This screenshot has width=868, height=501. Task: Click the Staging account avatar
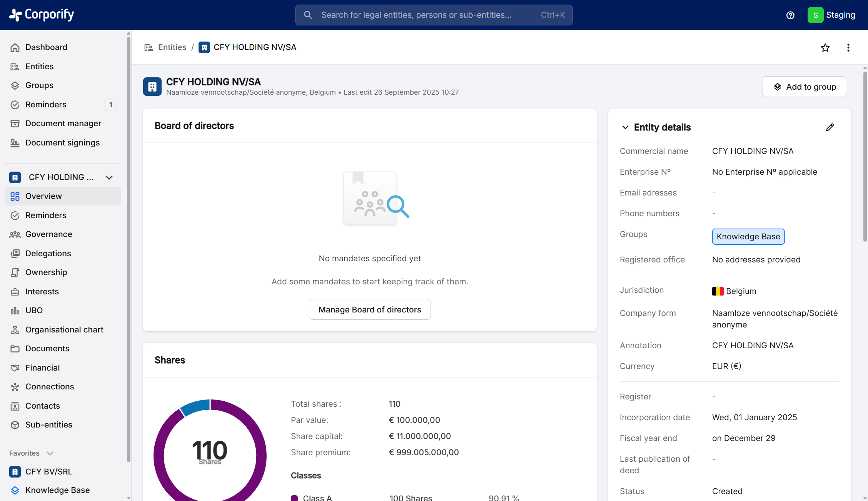(x=815, y=15)
